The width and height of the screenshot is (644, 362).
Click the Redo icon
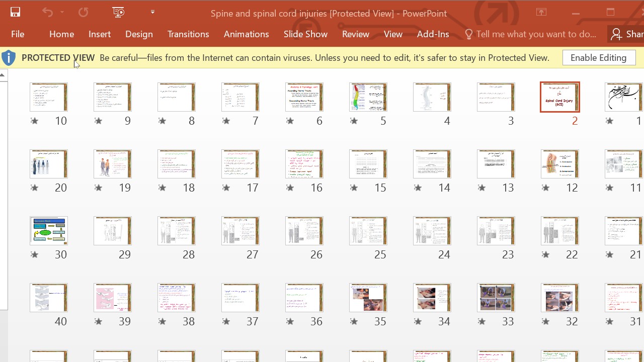click(83, 13)
